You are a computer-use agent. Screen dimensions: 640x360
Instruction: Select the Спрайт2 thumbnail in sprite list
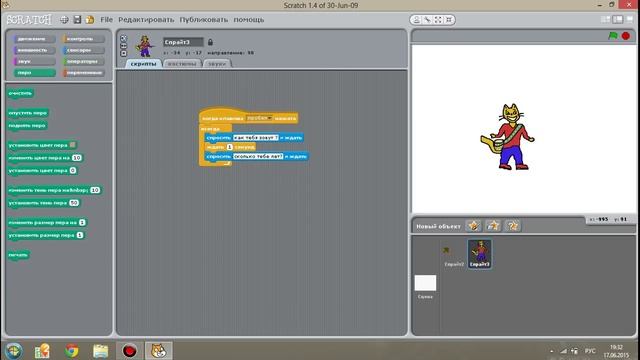coord(454,253)
